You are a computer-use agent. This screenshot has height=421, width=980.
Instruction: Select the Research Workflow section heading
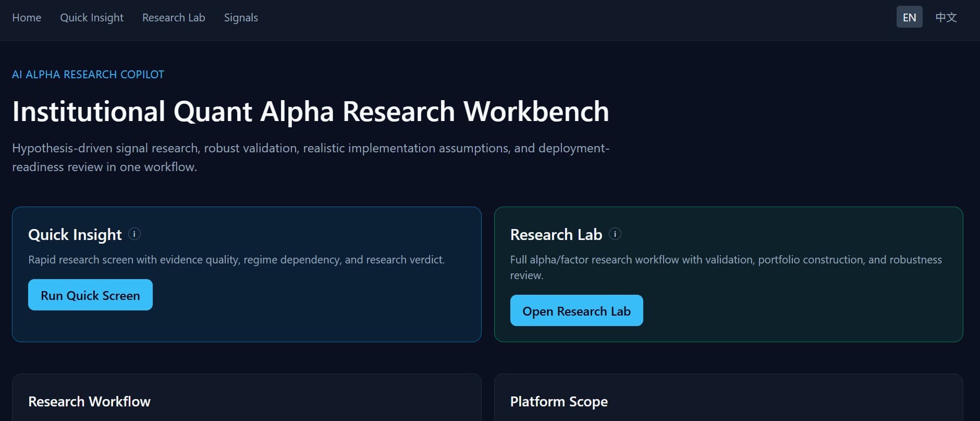89,401
